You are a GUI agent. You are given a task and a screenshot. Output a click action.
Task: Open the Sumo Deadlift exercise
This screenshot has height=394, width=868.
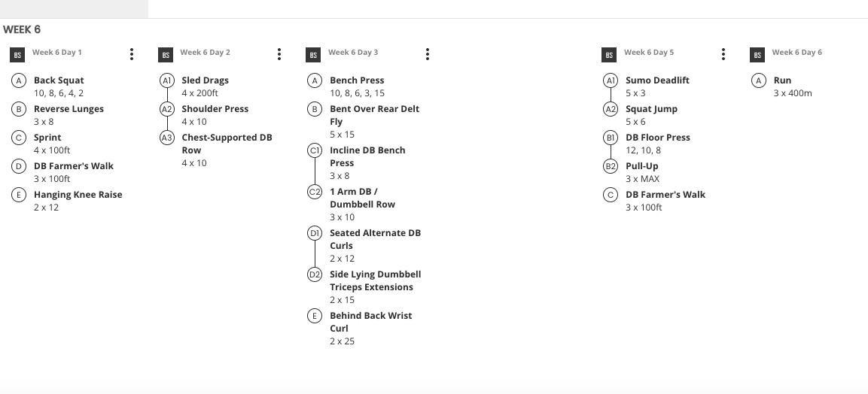[657, 80]
